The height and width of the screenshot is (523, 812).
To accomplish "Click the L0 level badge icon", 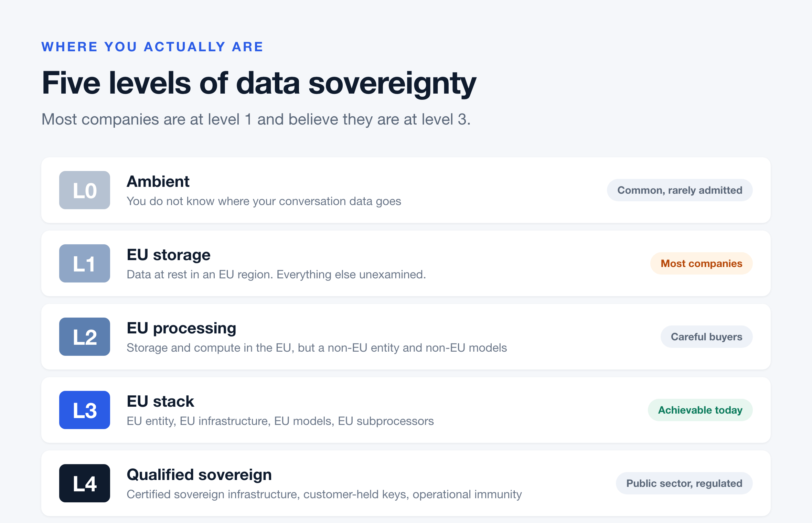I will 85,190.
